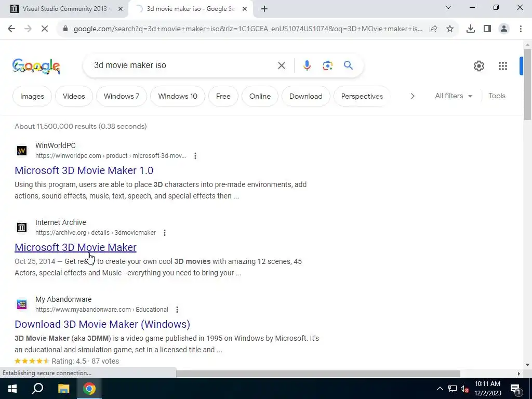Click the horizontal page scrollbar thumb
Viewport: 532px width, 399px height.
tap(318, 374)
